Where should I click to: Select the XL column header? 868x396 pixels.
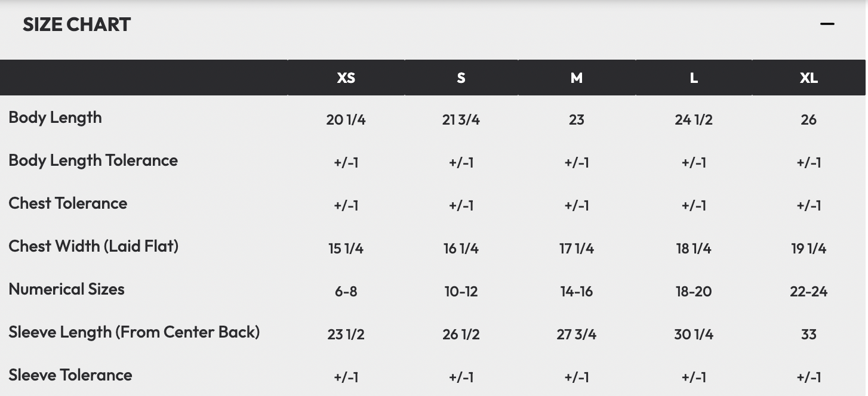[x=808, y=78]
